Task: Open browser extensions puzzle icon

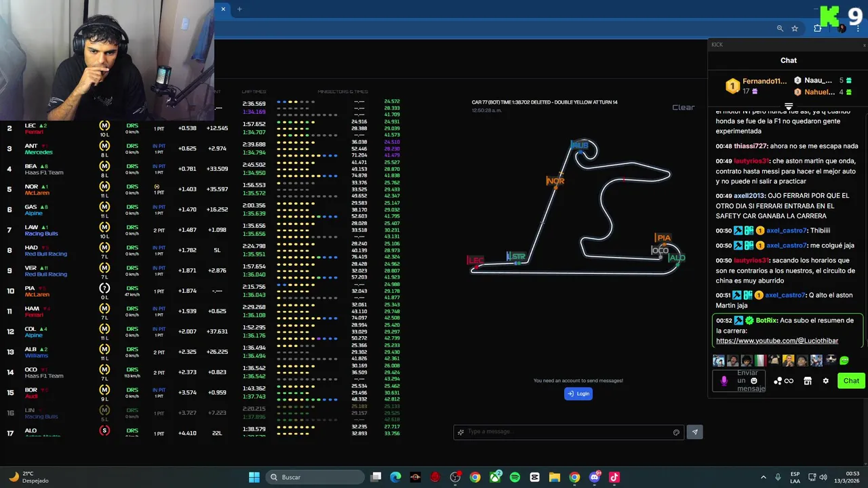Action: tap(818, 28)
